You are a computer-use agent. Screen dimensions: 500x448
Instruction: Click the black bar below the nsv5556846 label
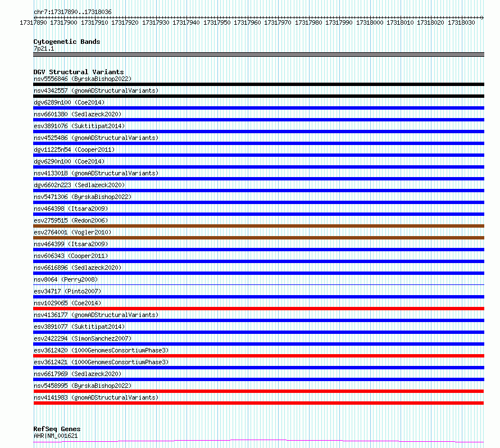coord(258,84)
